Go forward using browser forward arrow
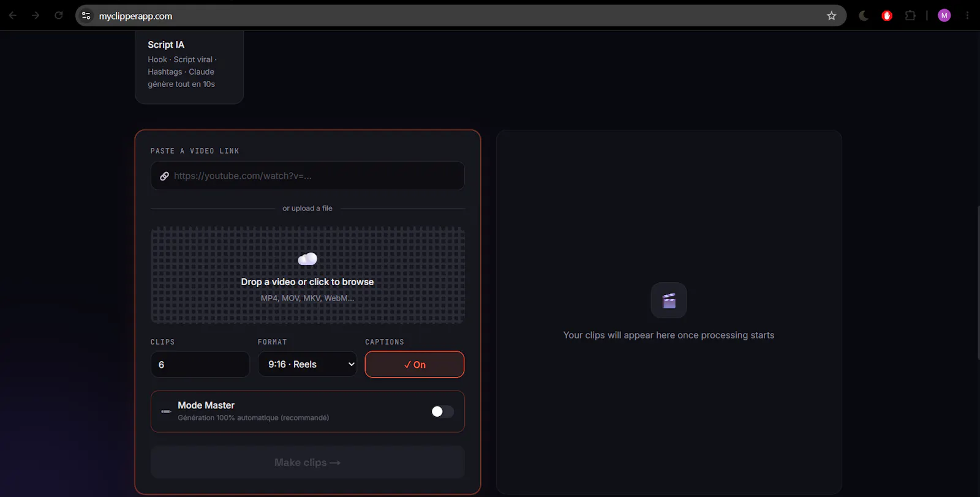Screen dimensions: 980x497 (x=36, y=15)
